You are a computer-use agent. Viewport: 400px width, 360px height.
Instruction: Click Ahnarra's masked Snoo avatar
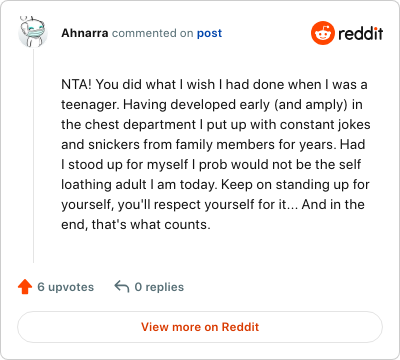point(33,32)
